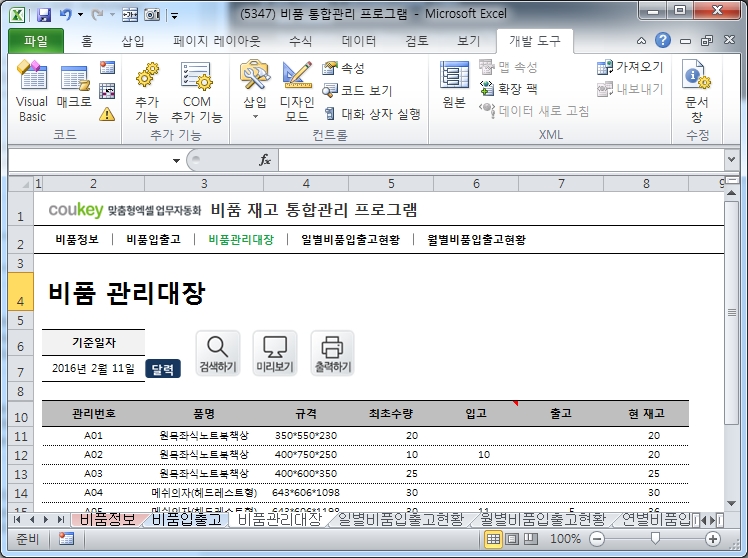Select the 비품정보 sheet tab
The width and height of the screenshot is (748, 558).
(107, 519)
